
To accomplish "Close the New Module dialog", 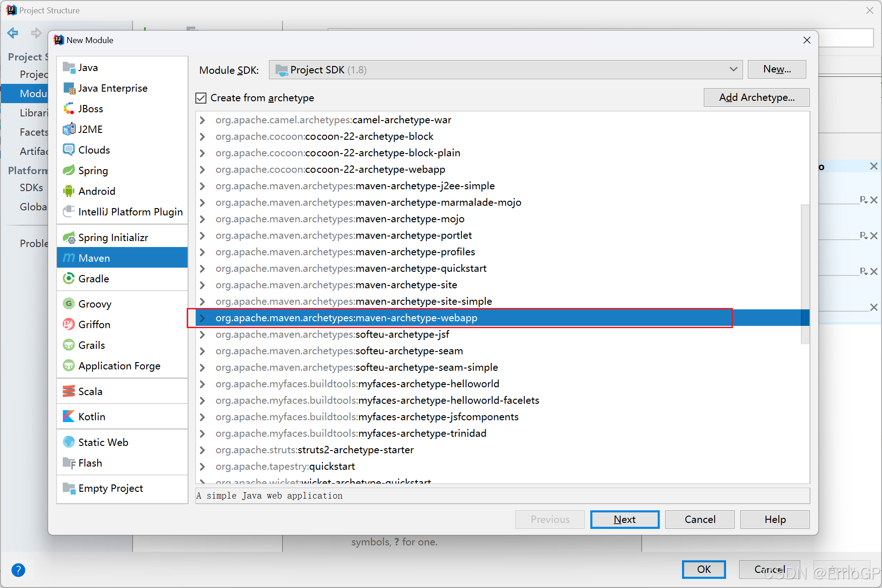I will [x=807, y=40].
